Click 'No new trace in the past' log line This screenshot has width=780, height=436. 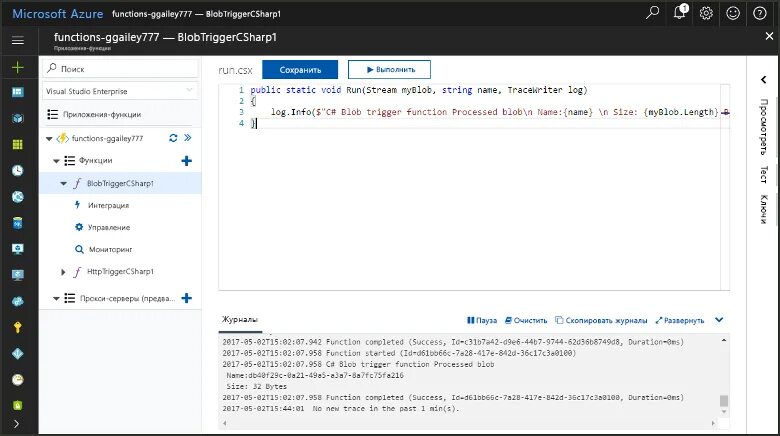(341, 408)
